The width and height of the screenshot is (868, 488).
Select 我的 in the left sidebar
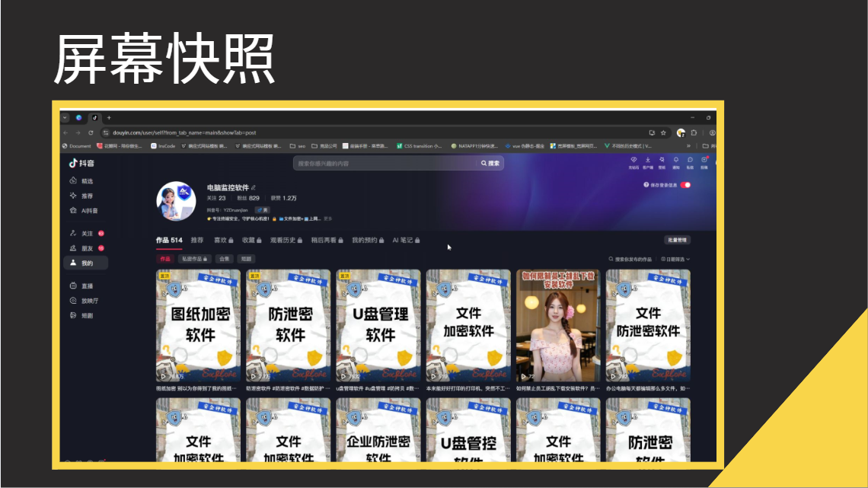pos(86,263)
